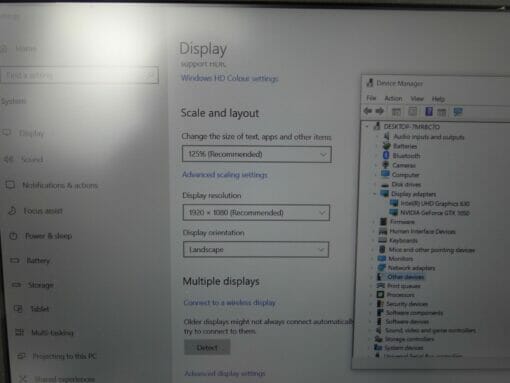Open the Display resolution dropdown

256,213
